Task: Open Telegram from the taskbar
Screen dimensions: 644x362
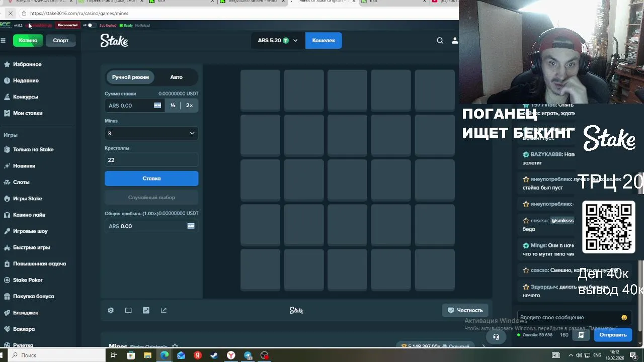Action: 248,355
